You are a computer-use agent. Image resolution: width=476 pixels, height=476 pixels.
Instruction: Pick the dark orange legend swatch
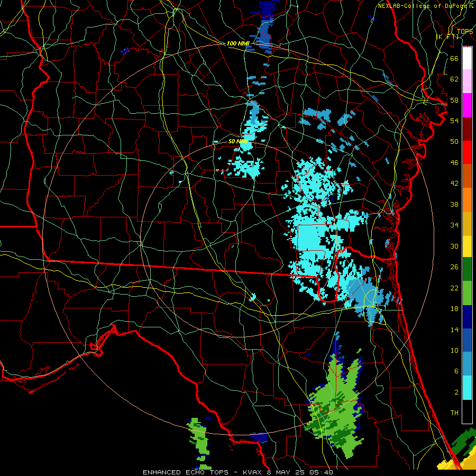click(x=467, y=176)
